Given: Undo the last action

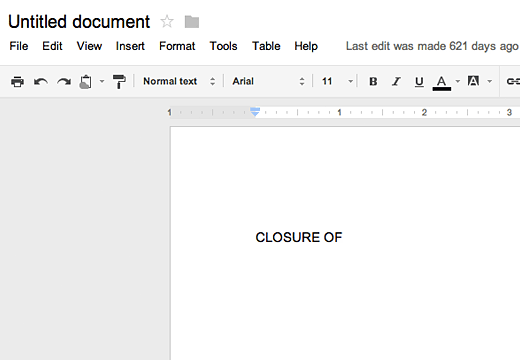Looking at the screenshot, I should (x=41, y=81).
